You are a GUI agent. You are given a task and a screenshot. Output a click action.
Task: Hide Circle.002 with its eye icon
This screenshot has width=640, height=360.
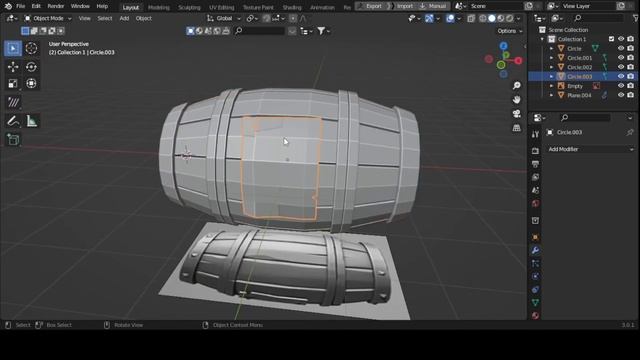[621, 67]
